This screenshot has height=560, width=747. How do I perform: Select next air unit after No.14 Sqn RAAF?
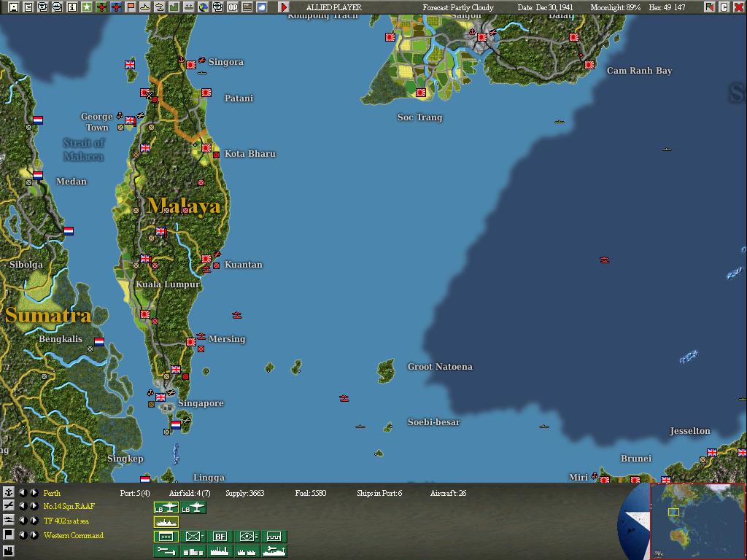tap(34, 506)
